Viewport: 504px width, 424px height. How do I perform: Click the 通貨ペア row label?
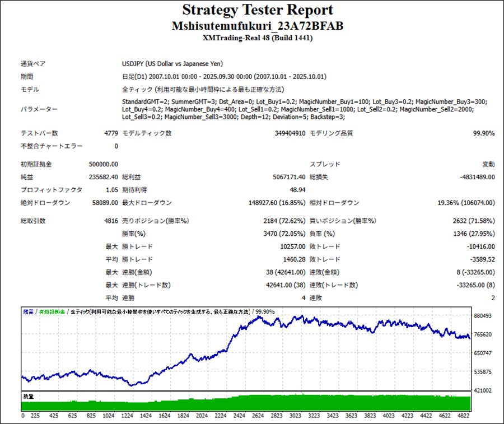coord(32,64)
